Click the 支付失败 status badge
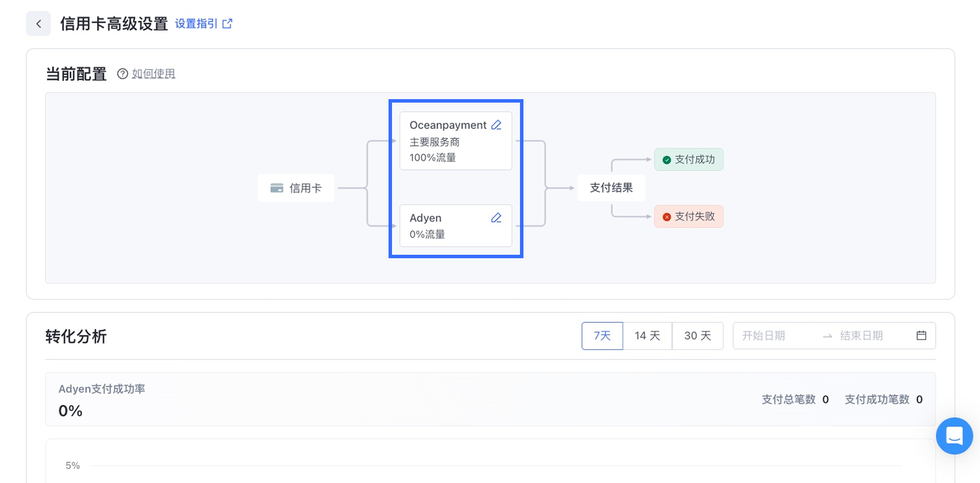The image size is (980, 483). [x=689, y=217]
